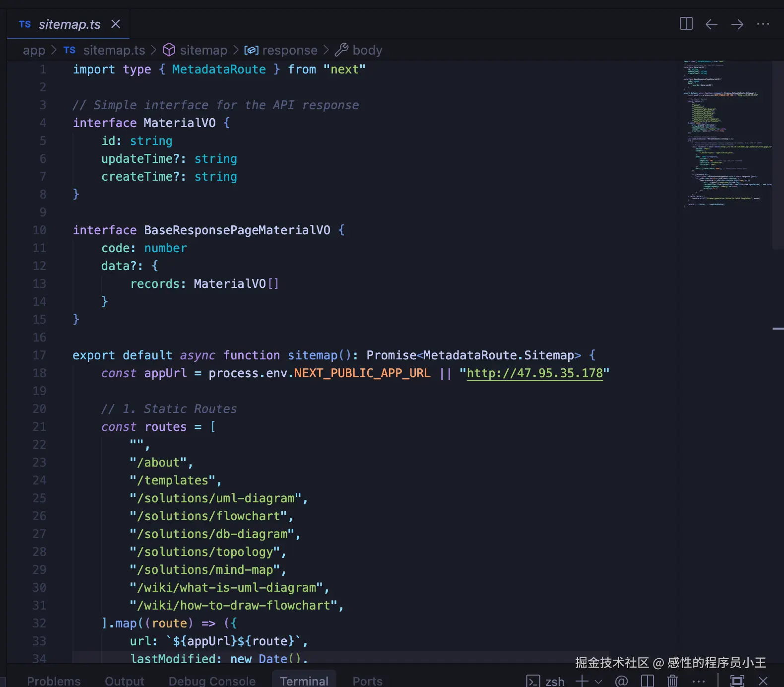This screenshot has height=687, width=784.
Task: Create a new terminal with plus
Action: tap(582, 681)
